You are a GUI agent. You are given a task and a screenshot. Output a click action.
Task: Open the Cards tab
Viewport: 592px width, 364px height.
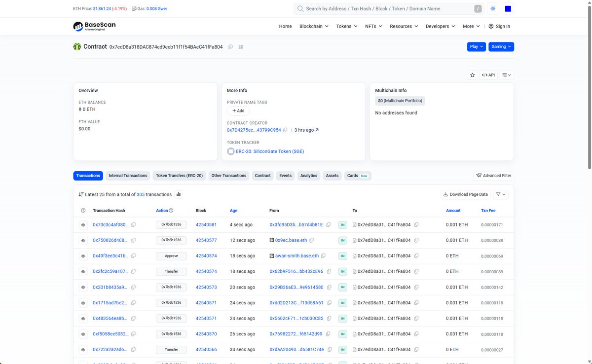(x=358, y=176)
